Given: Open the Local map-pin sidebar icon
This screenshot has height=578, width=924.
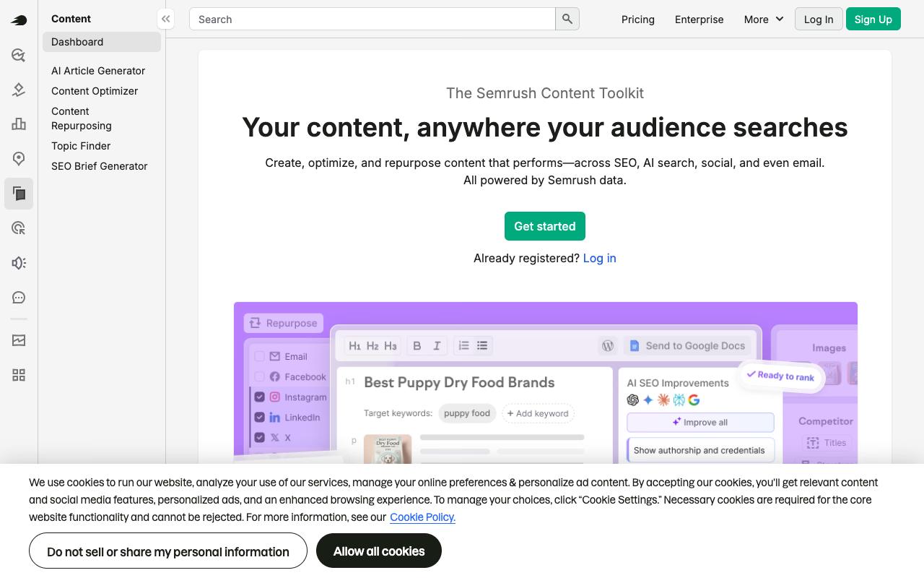Looking at the screenshot, I should [19, 159].
